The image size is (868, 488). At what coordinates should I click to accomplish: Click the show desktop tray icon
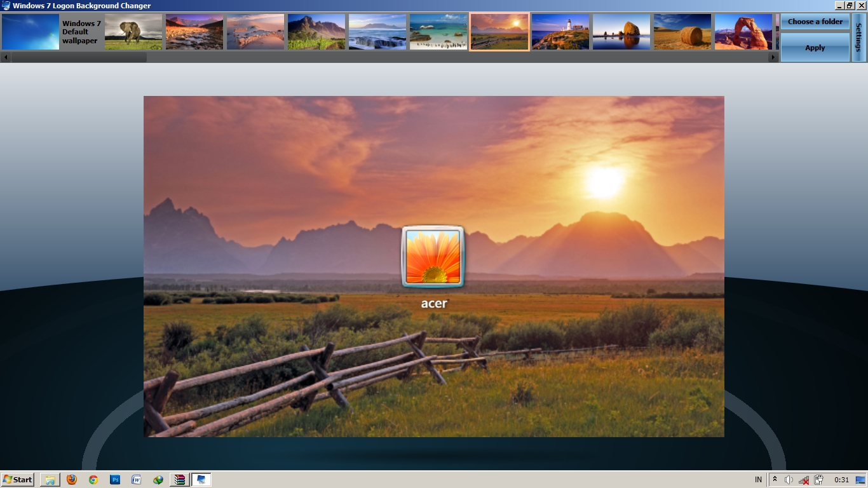pyautogui.click(x=860, y=480)
